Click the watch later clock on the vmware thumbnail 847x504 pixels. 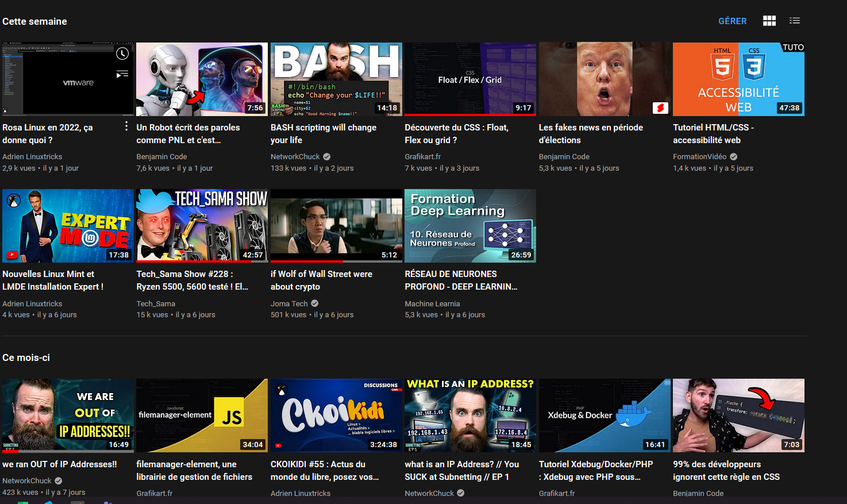[122, 53]
